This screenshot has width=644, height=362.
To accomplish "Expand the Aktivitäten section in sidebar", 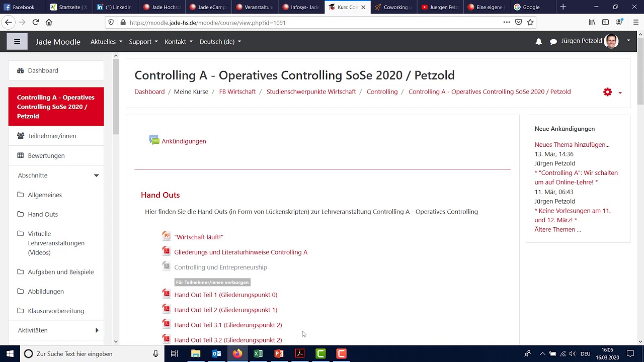I will coord(97,330).
